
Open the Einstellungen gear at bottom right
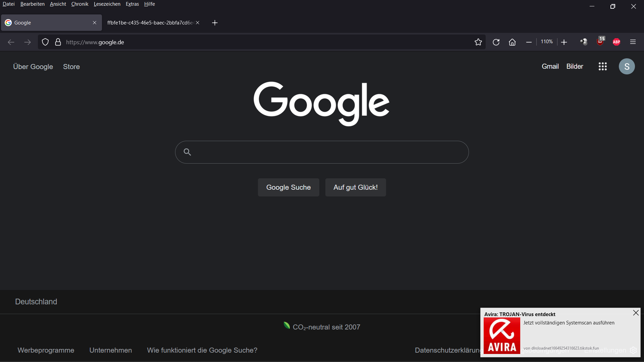tap(633, 350)
